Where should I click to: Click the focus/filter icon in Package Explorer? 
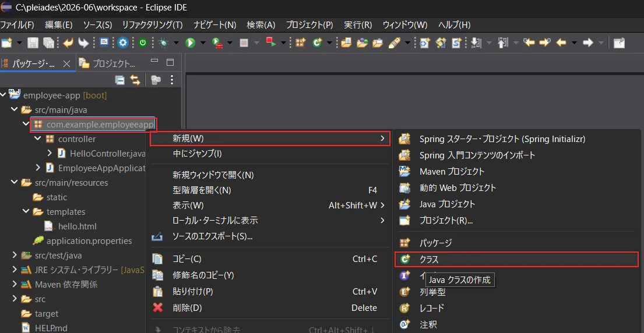click(x=156, y=80)
